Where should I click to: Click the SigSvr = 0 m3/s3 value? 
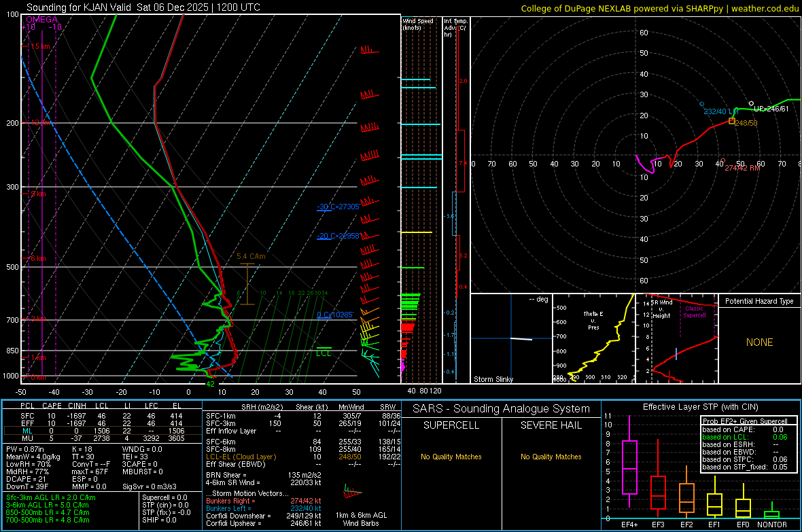coord(150,486)
